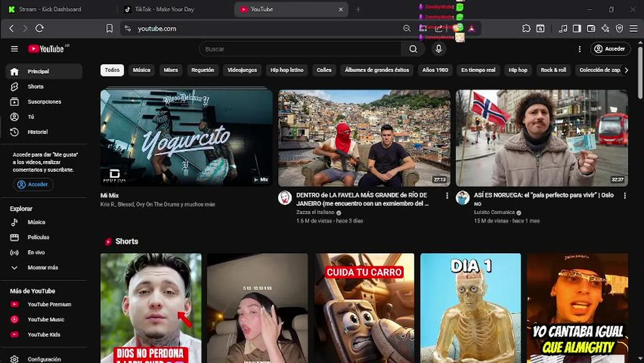Click the YouTube logo
This screenshot has width=644, height=363.
(46, 49)
